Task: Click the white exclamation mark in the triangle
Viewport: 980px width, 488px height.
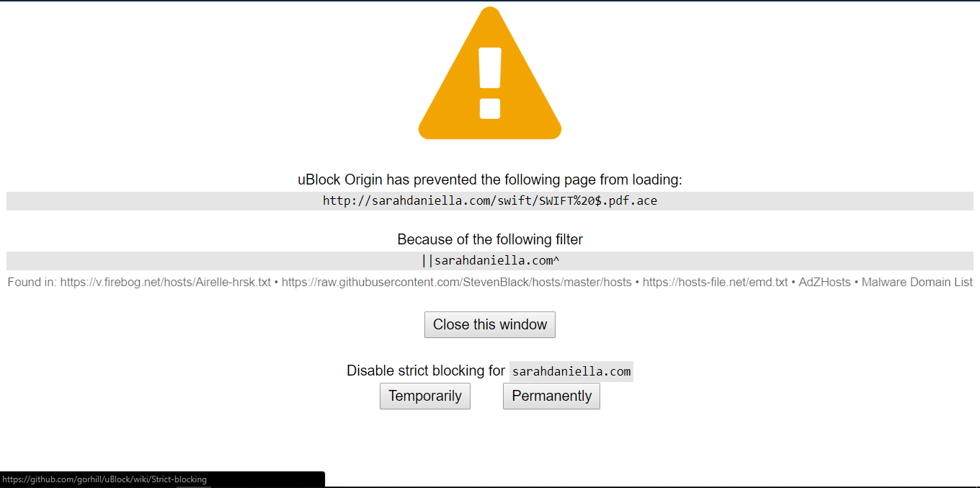Action: click(490, 83)
